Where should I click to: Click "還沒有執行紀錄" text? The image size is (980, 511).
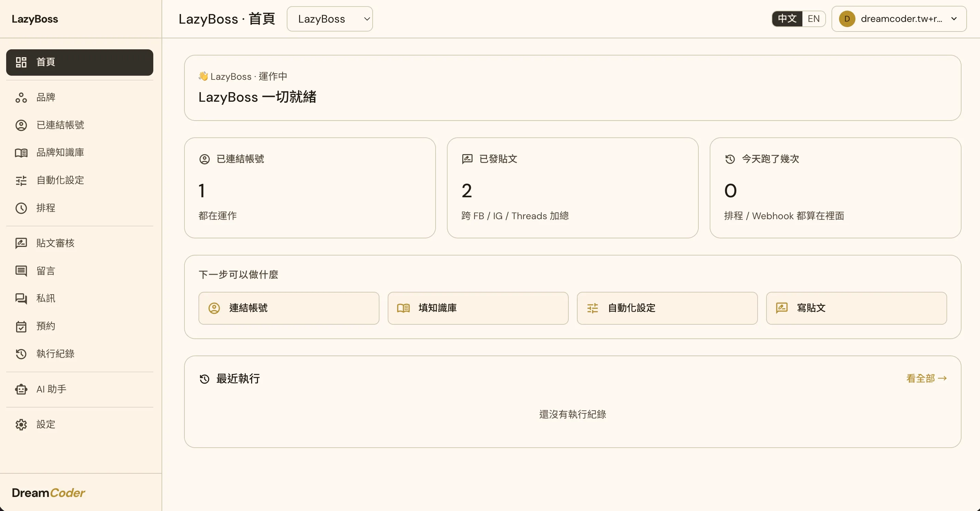coord(572,414)
